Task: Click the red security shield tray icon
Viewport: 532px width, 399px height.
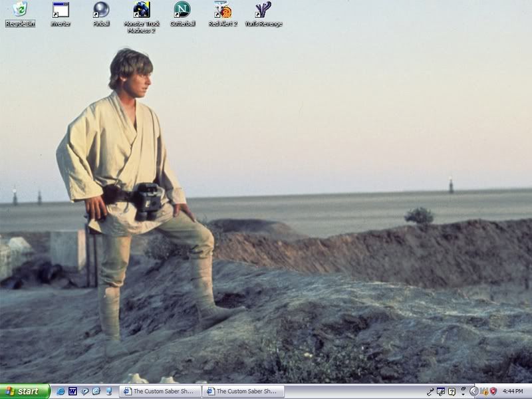Action: (x=493, y=392)
